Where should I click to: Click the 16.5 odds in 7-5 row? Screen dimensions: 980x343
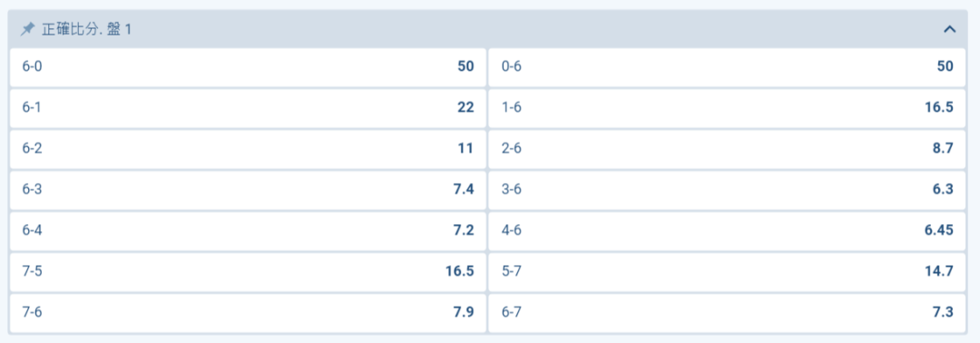click(459, 271)
